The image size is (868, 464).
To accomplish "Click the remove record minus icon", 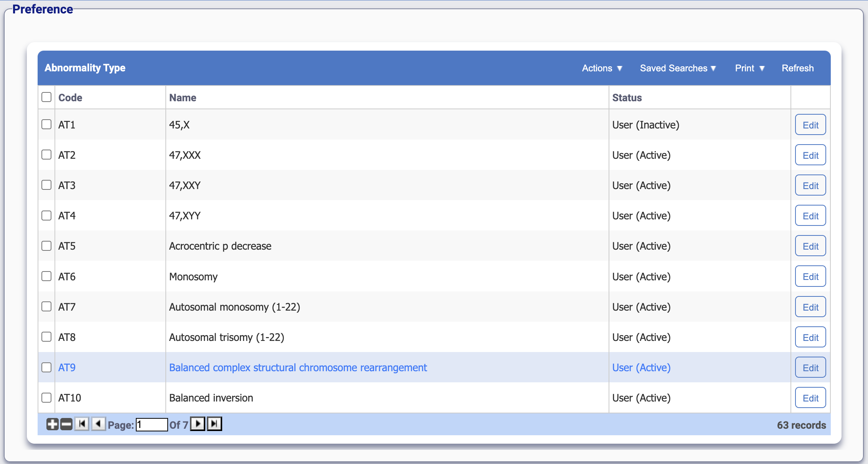I will (x=66, y=424).
